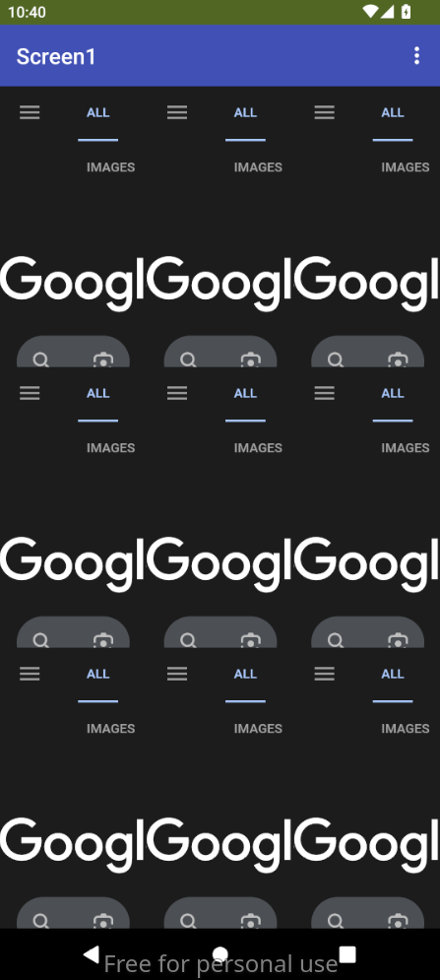Select the ALL tab in top-left view
The width and height of the screenshot is (440, 980).
pos(98,113)
